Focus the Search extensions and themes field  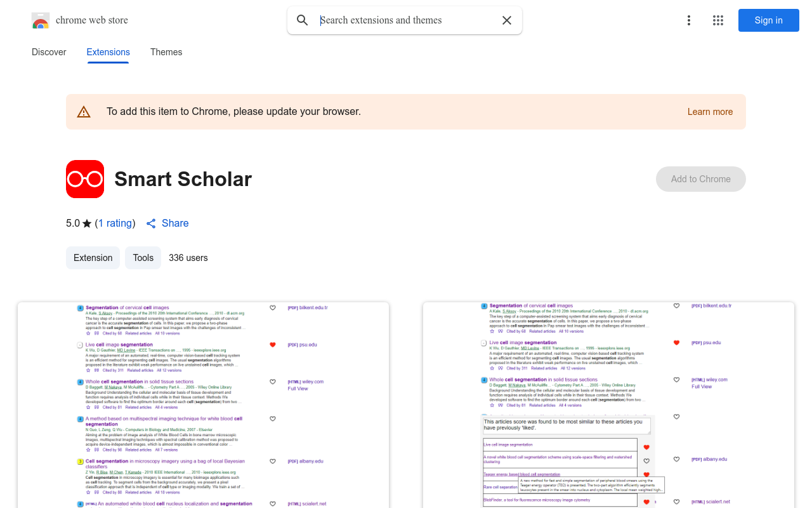406,20
